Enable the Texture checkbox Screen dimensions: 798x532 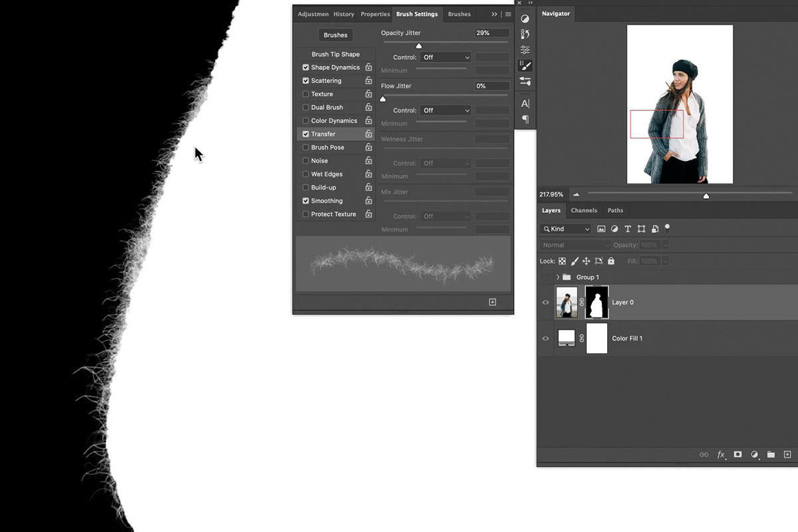(306, 94)
